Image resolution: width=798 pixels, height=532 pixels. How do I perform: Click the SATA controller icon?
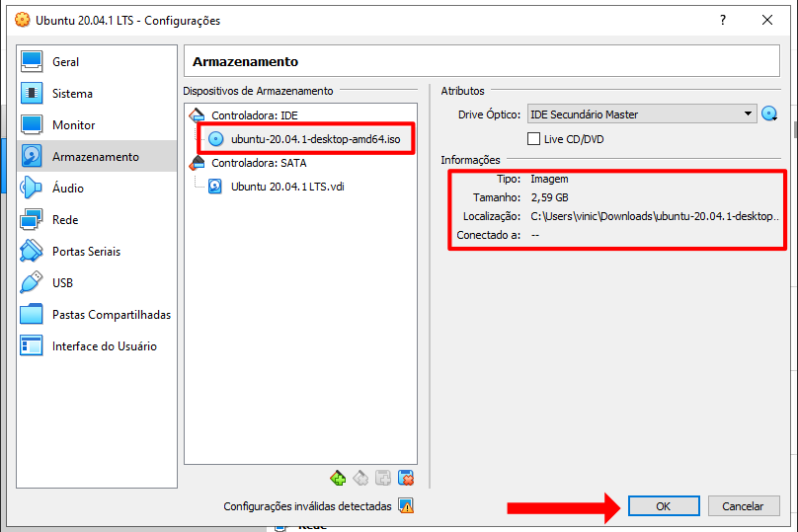click(197, 163)
